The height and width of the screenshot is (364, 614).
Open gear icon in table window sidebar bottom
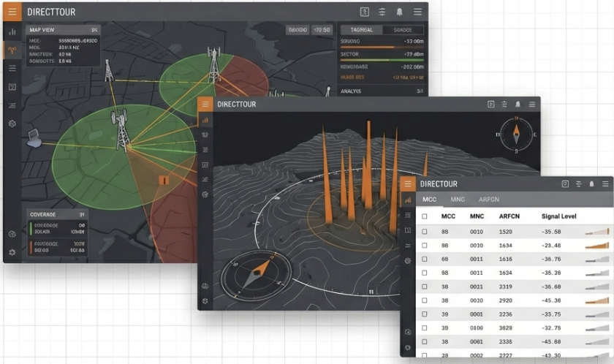coord(408,348)
